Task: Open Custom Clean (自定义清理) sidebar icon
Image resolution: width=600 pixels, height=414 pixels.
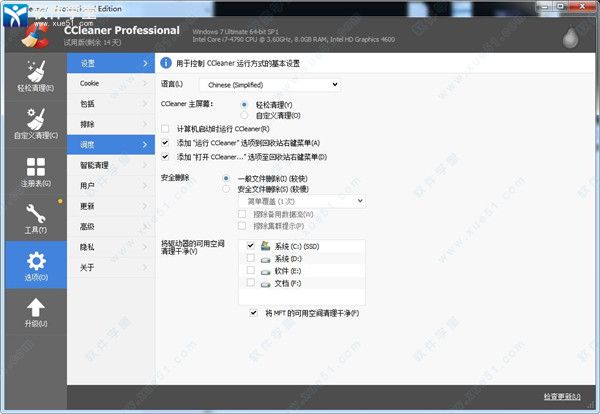Action: tap(36, 119)
